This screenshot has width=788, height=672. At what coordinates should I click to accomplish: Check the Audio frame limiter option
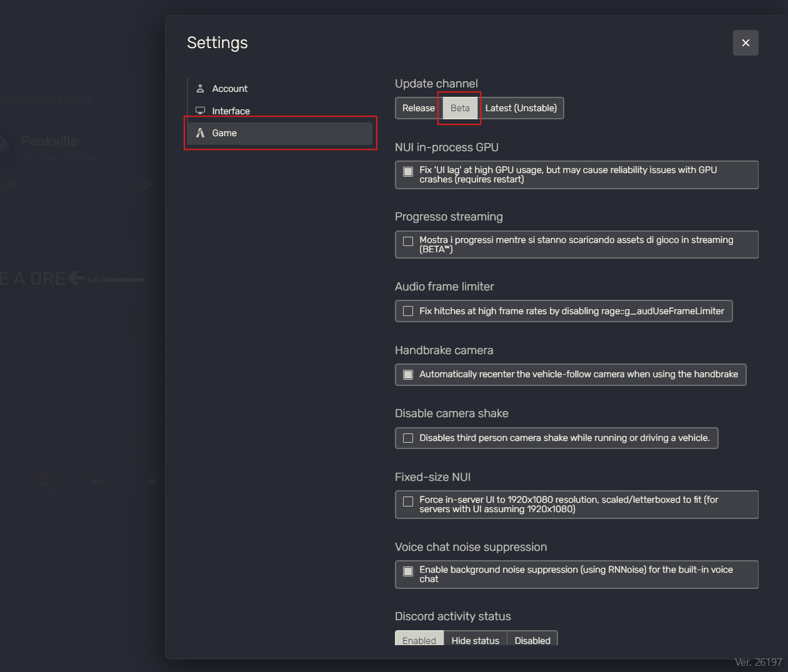(408, 310)
